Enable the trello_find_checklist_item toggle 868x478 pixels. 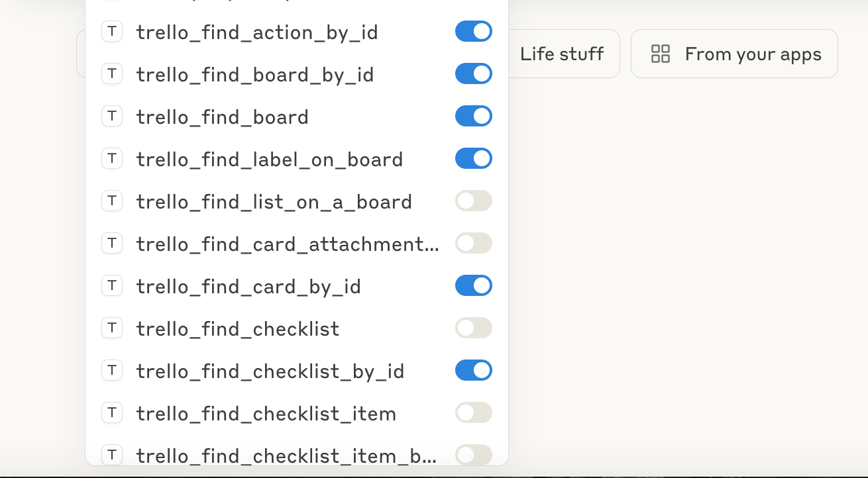[x=474, y=412]
